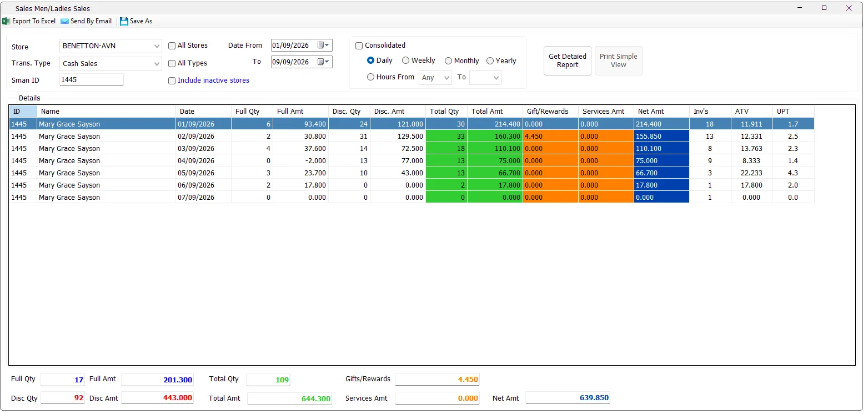Click the Export To Excel icon
This screenshot has height=414, width=868.
point(6,21)
